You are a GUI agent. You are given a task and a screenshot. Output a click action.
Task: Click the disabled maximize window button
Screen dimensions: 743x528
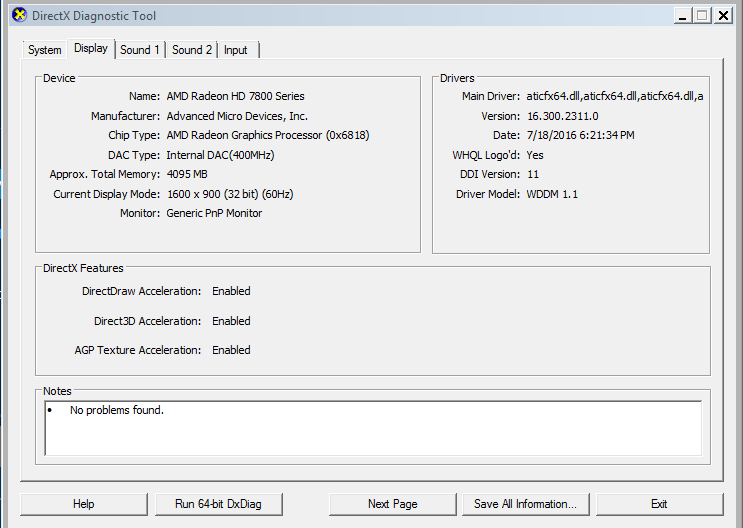(x=702, y=16)
